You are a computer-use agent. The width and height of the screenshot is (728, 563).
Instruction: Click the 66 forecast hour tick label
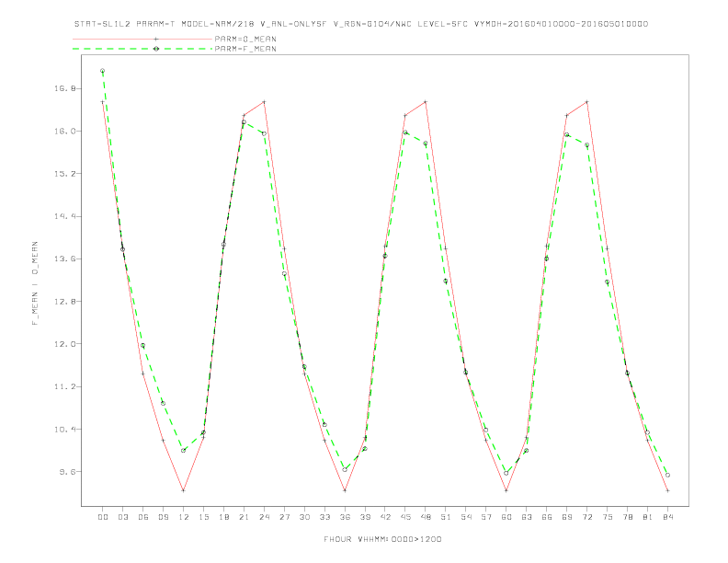click(x=547, y=517)
